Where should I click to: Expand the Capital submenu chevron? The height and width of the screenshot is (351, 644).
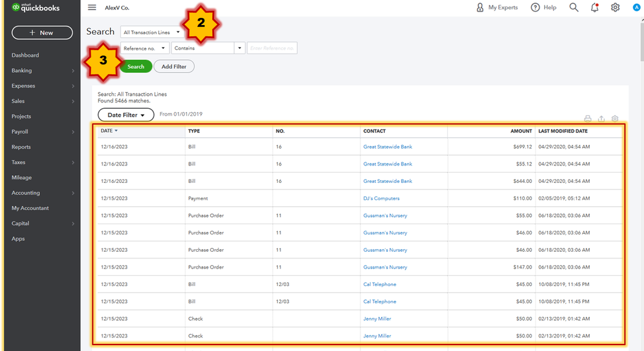click(73, 223)
